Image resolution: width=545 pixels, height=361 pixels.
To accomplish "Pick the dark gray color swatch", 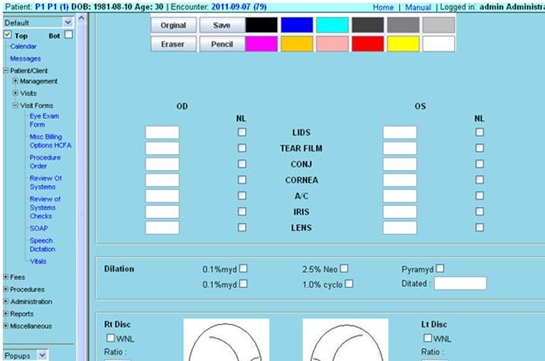I will pos(368,25).
